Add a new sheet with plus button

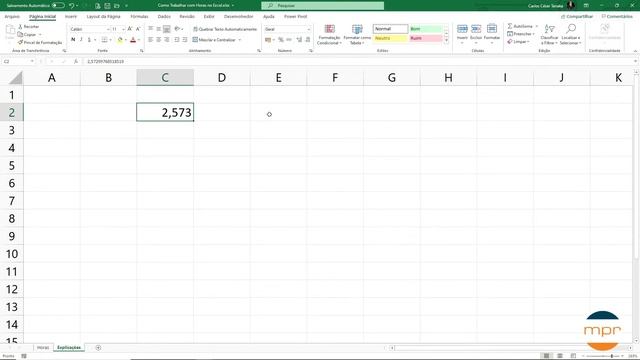[x=98, y=347]
